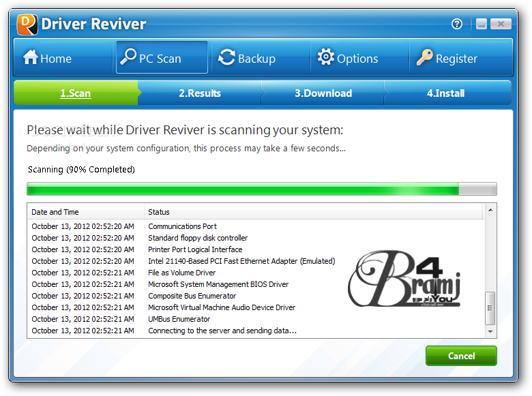Click the Status column header
The image size is (532, 396).
pos(314,212)
